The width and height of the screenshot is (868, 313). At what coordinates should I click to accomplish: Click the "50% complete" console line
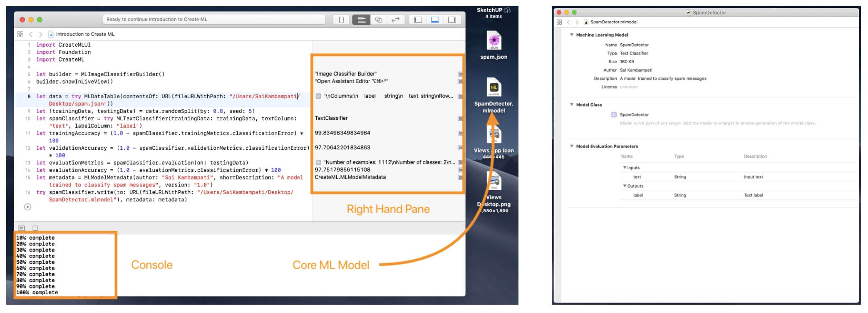click(x=35, y=262)
